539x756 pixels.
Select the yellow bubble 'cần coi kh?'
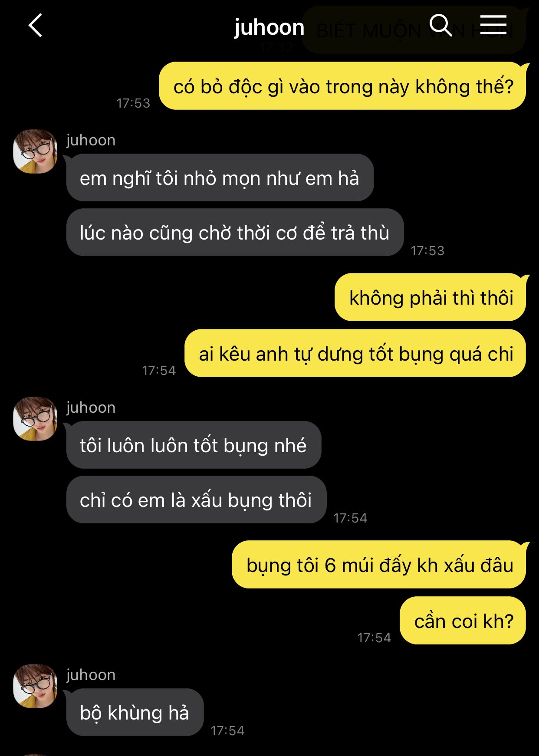tap(463, 621)
